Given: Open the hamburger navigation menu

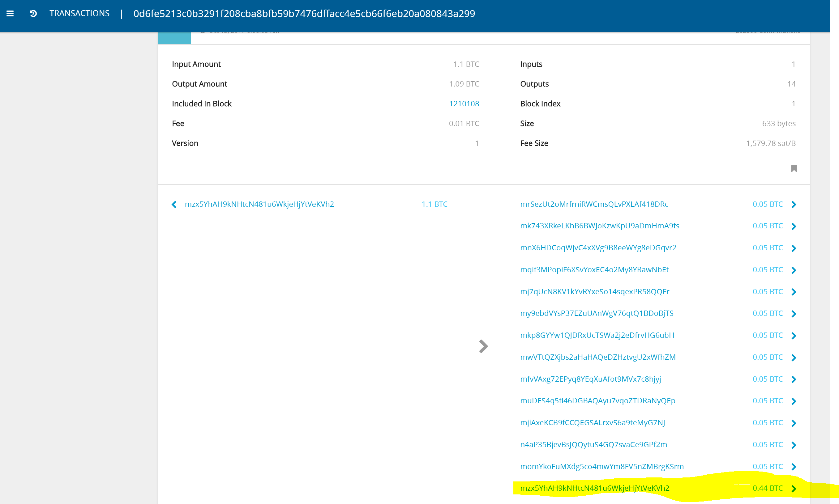Looking at the screenshot, I should point(10,13).
